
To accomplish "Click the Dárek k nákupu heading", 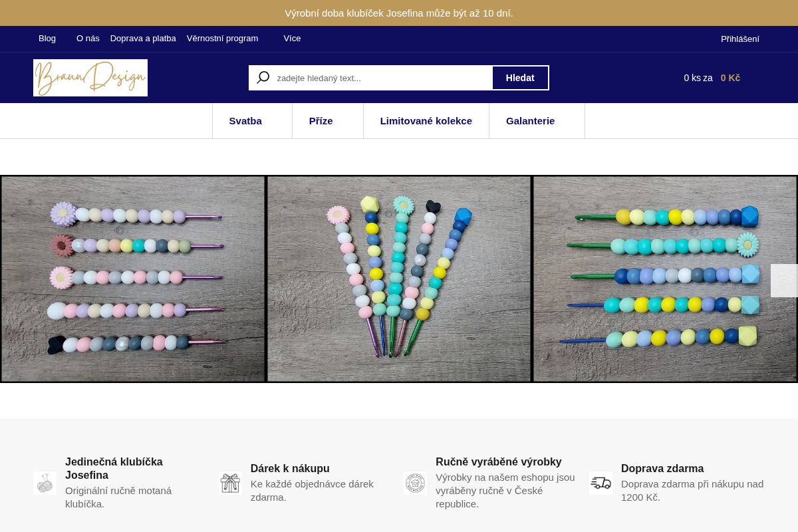I will click(x=290, y=469).
